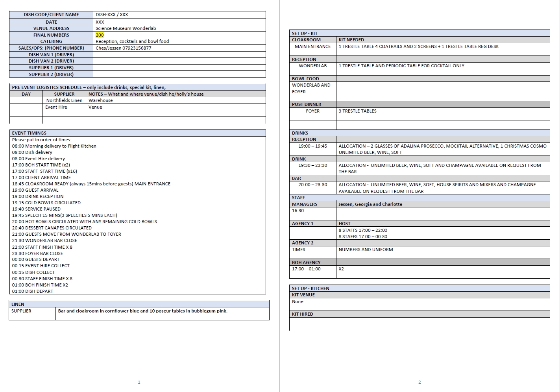Click the 21:30 WONDERLAB BAR CLOSE line
The width and height of the screenshot is (560, 392).
(x=44, y=240)
